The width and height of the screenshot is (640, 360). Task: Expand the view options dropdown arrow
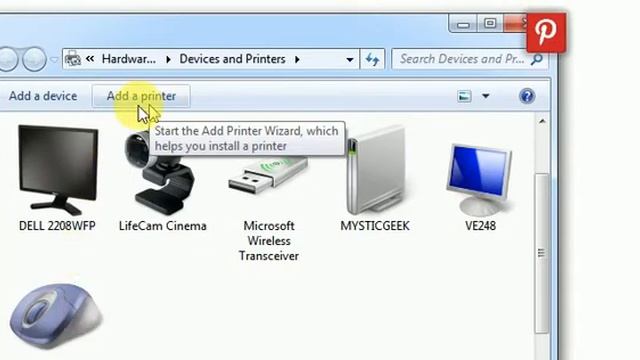tap(485, 96)
